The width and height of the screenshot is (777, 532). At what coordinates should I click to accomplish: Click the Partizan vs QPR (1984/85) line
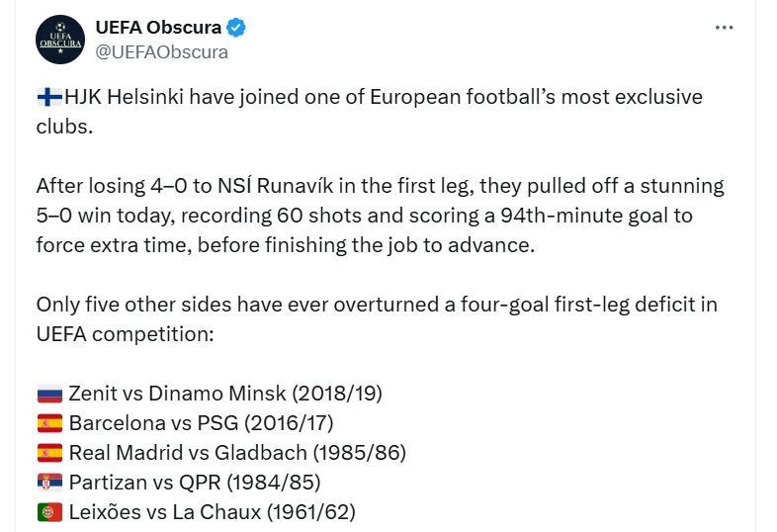click(195, 483)
